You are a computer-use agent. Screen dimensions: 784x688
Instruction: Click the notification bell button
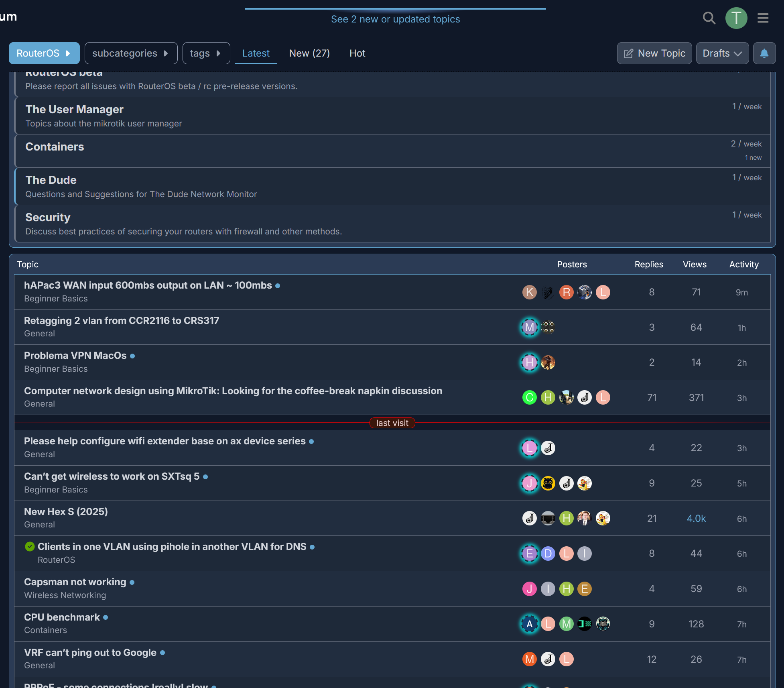pyautogui.click(x=764, y=53)
